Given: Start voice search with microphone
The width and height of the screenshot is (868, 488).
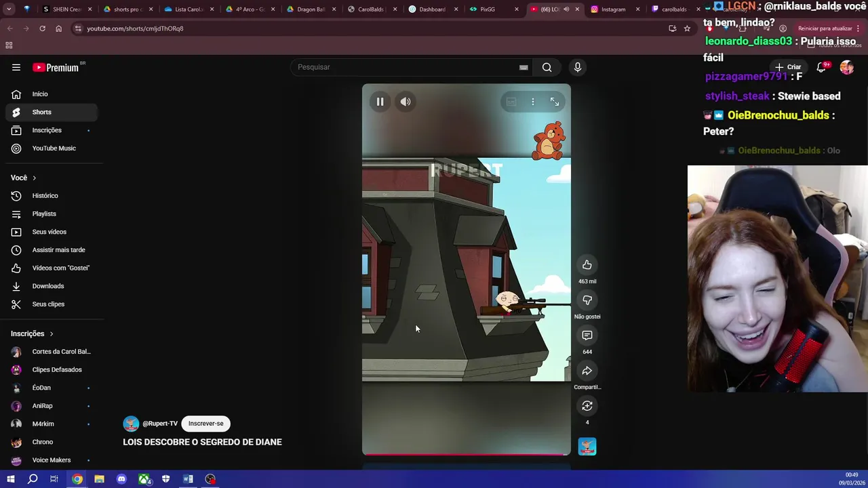Looking at the screenshot, I should pyautogui.click(x=578, y=67).
